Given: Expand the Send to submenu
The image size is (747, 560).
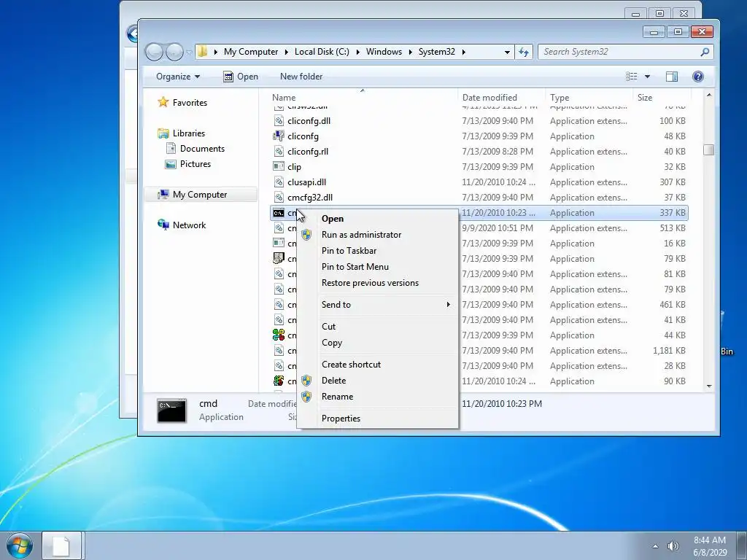Looking at the screenshot, I should click(377, 305).
